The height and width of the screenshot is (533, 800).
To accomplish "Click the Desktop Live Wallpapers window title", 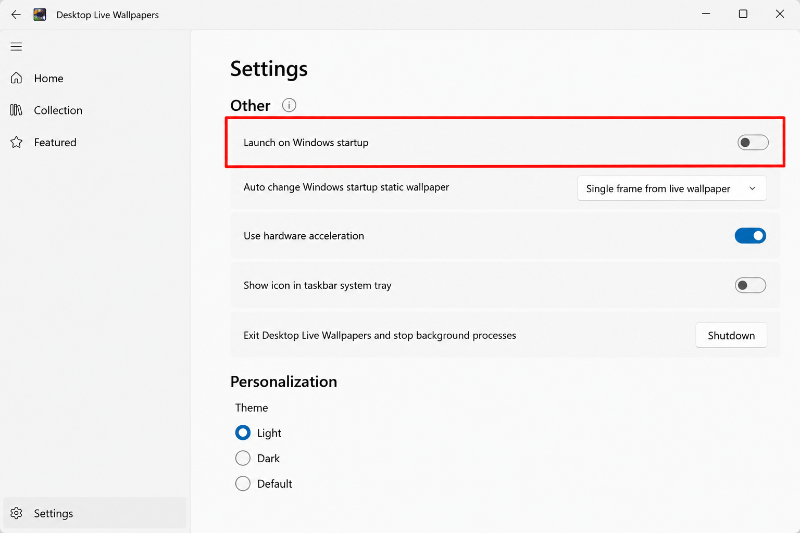I will [107, 15].
